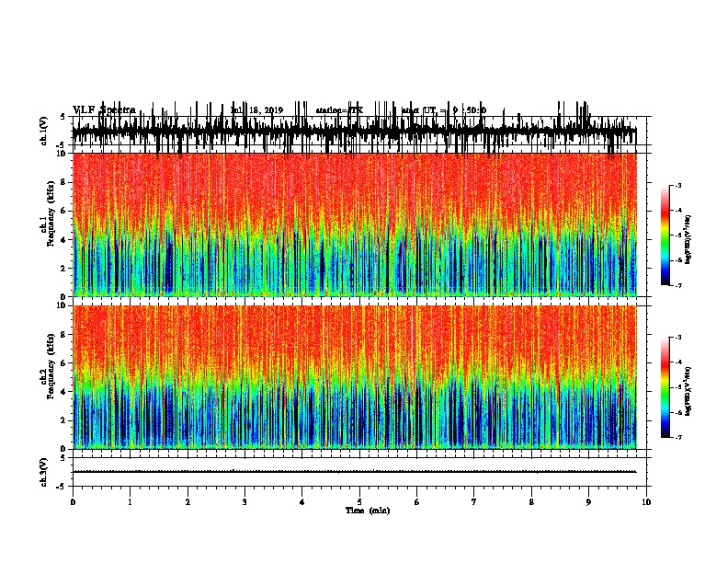Screen dimensions: 728x563
Task: Click the time axis tick label '4'
Action: (302, 502)
